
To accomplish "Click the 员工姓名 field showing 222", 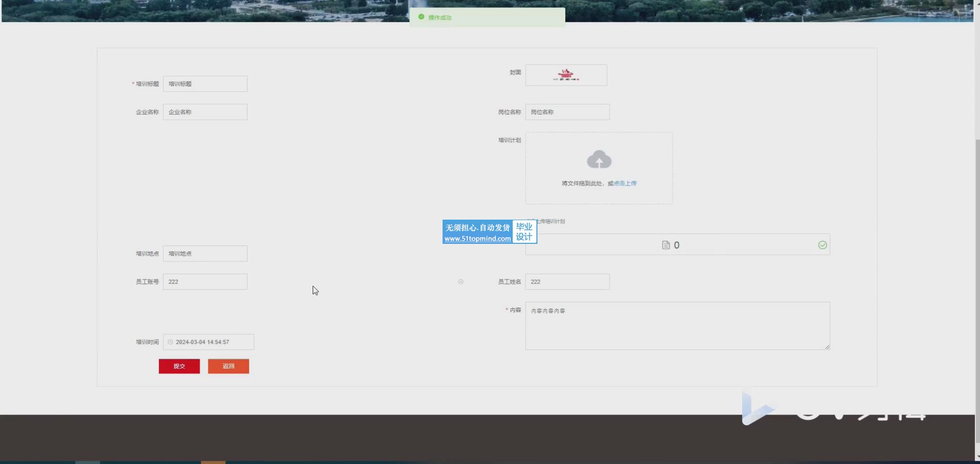I will point(567,281).
